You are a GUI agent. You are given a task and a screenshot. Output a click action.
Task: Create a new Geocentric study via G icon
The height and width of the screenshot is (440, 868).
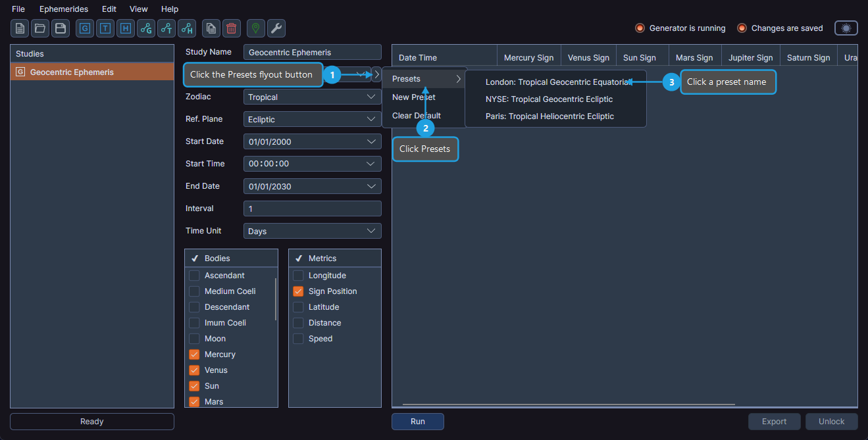[84, 28]
